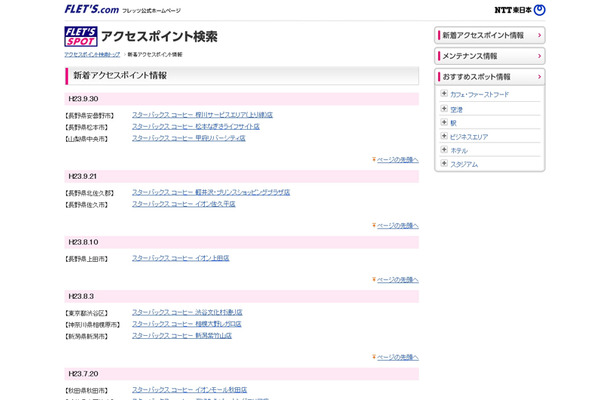Click the 【東京都渋谷区】 location label

click(x=86, y=313)
